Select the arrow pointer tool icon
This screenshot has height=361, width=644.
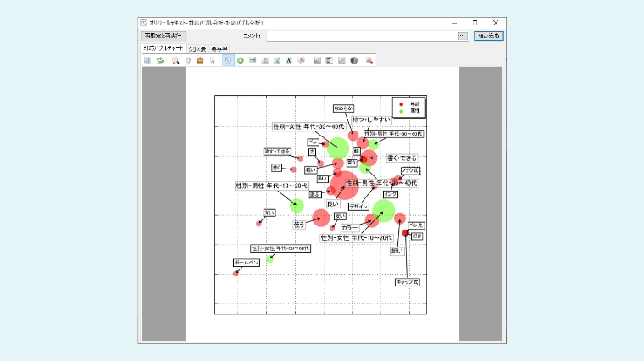click(213, 60)
